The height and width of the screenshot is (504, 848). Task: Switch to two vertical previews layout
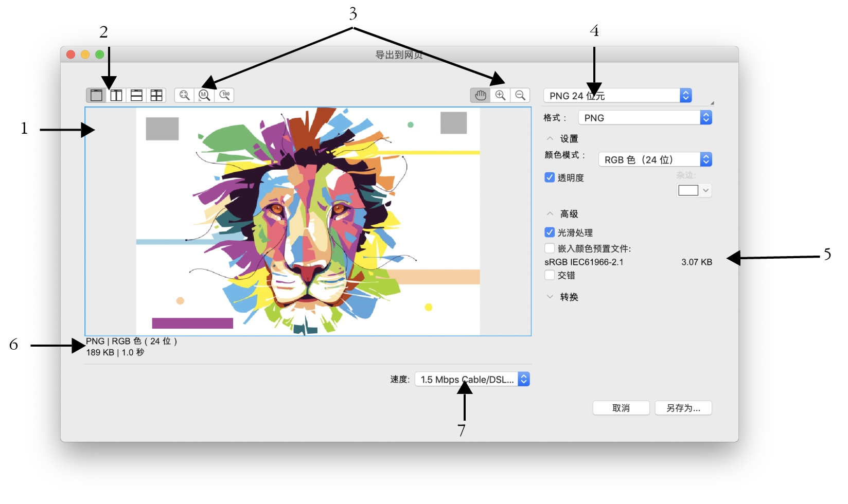(x=116, y=95)
